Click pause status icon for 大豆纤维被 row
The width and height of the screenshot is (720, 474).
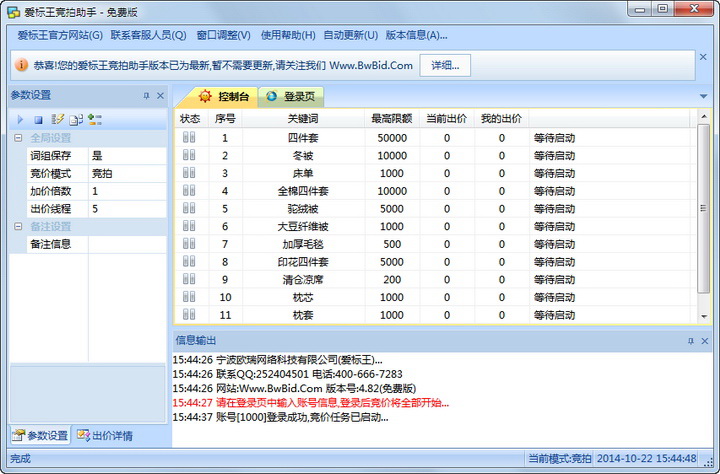click(189, 226)
